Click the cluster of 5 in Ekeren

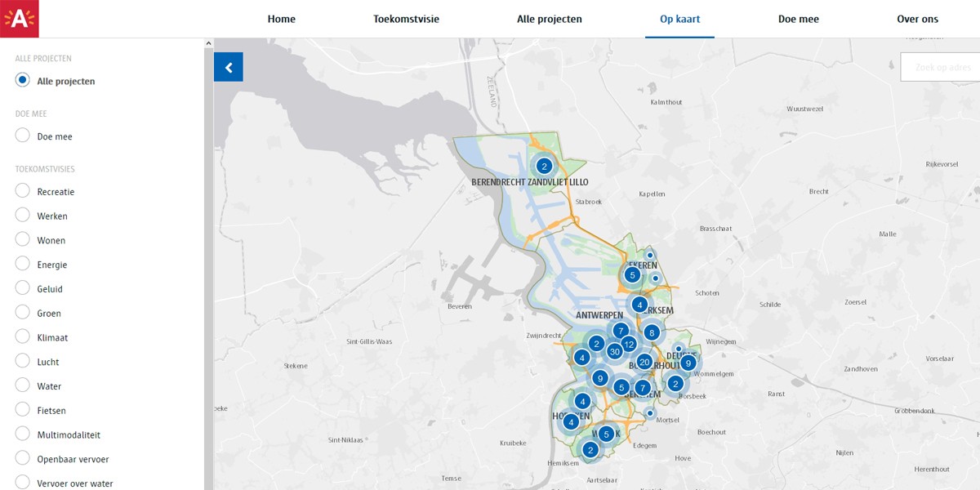tap(632, 275)
